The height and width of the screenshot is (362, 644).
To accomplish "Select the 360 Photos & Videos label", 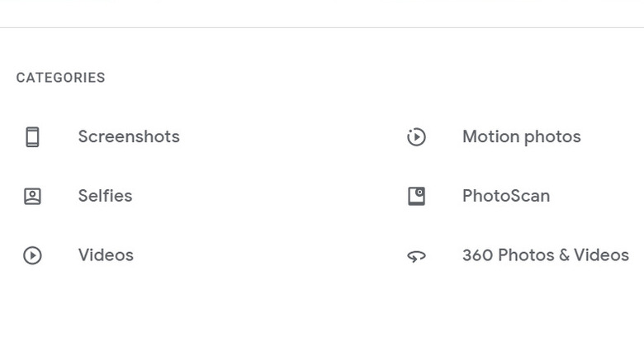I will coord(545,255).
